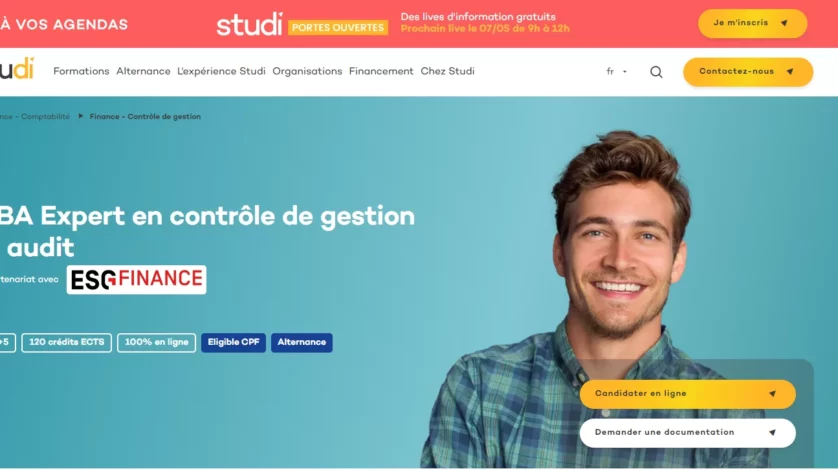Click the ESG Finance partner logo
This screenshot has width=838, height=471.
tap(136, 280)
